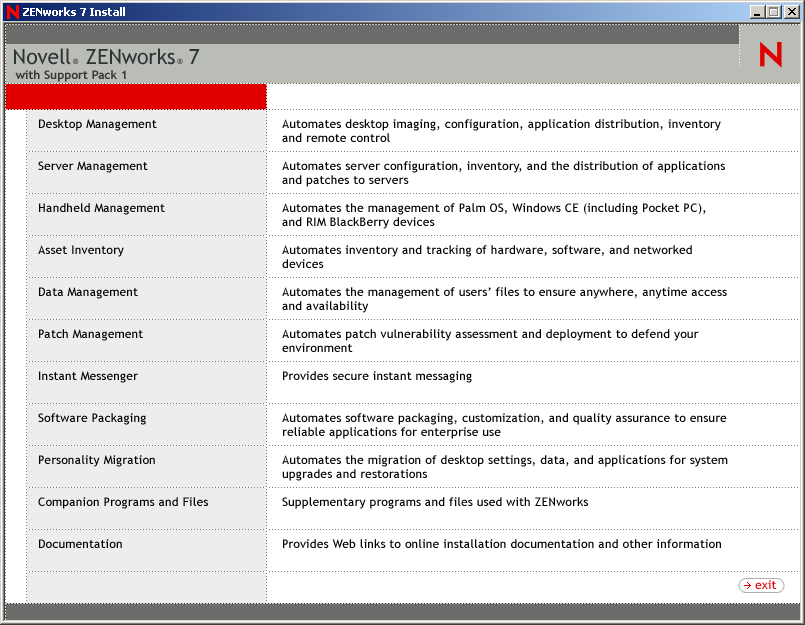Read the remote control description for Desktop Management

click(x=500, y=131)
